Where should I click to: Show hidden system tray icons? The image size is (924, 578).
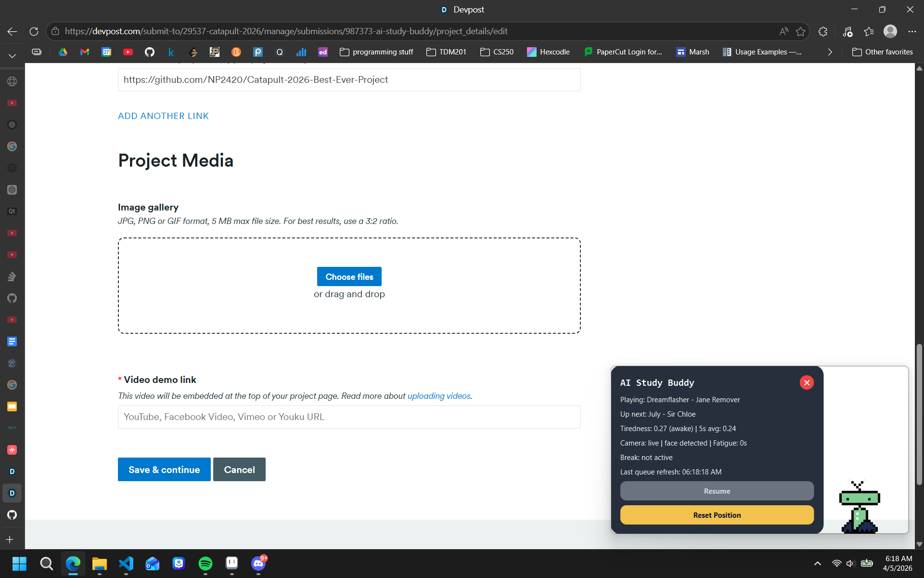point(817,564)
